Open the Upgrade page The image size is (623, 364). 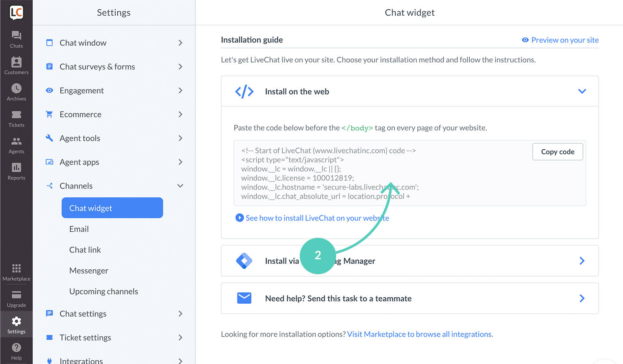tap(16, 298)
